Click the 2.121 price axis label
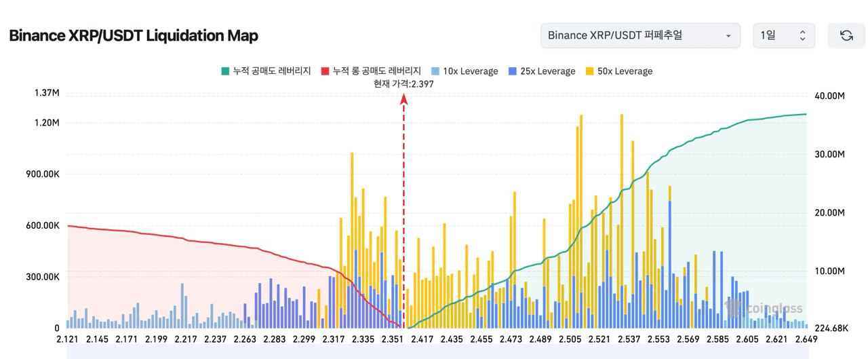The width and height of the screenshot is (868, 359). click(68, 339)
